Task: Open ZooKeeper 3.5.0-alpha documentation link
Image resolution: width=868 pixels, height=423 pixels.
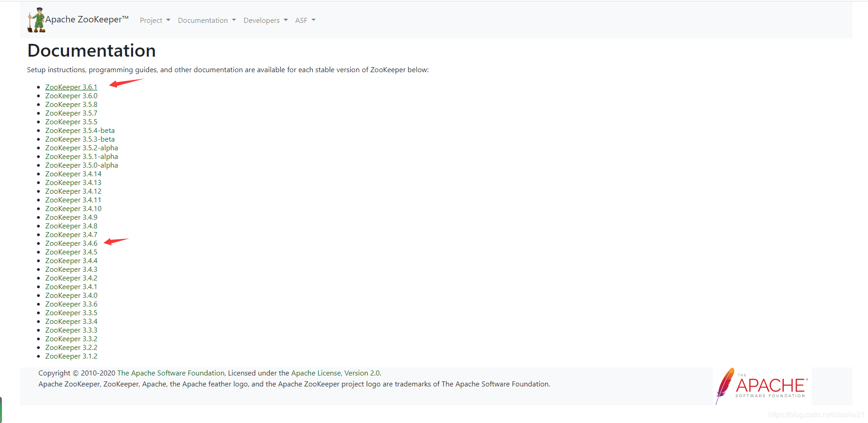Action: 81,165
